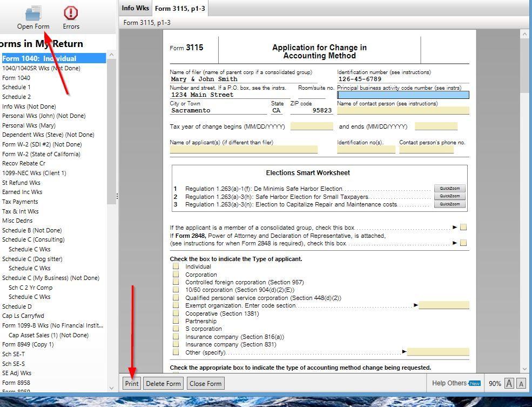Decrease text size with small A icon
532x407 pixels.
[521, 384]
